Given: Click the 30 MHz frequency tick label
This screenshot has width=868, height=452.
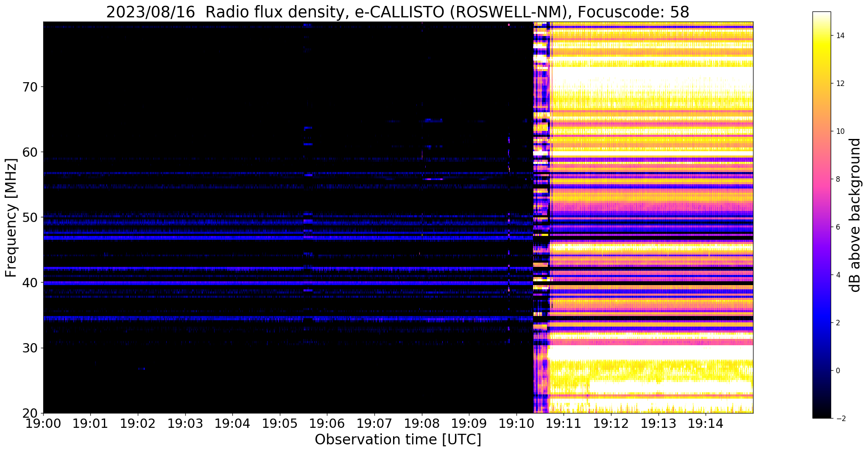Looking at the screenshot, I should [x=31, y=348].
